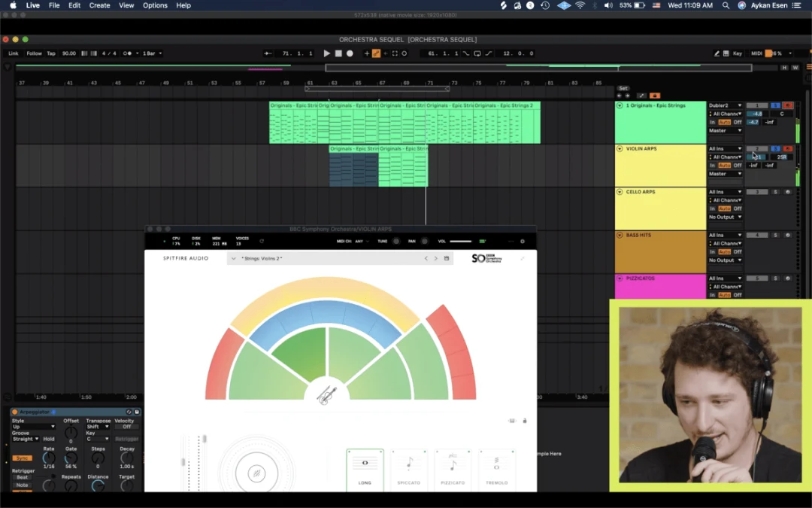The height and width of the screenshot is (508, 812).
Task: Toggle Arpeggiator Hold button
Action: [49, 439]
